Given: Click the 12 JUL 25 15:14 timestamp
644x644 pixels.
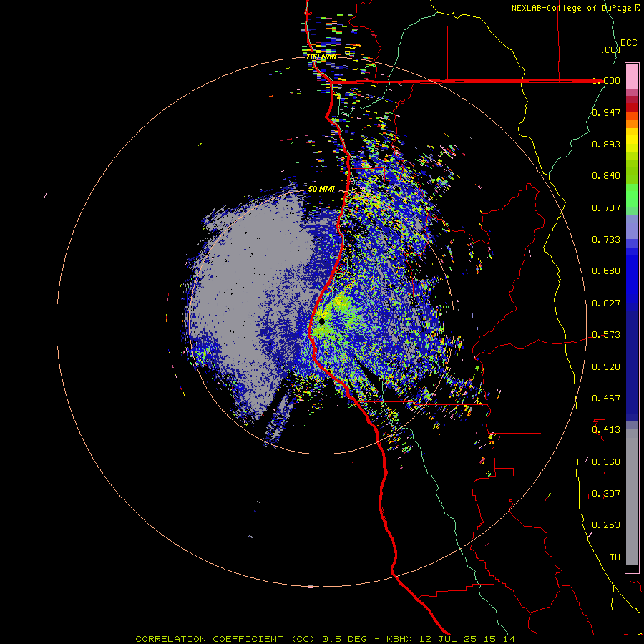Looking at the screenshot, I should [x=467, y=639].
